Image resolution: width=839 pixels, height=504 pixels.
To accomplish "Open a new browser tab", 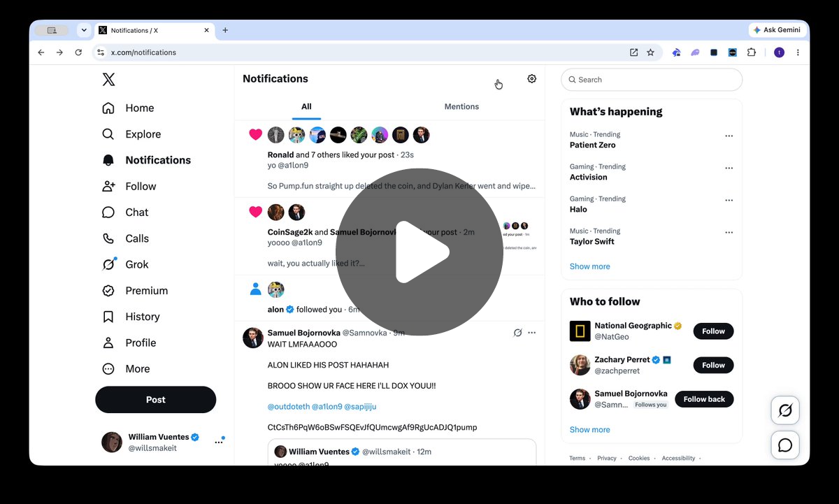I will 225,30.
